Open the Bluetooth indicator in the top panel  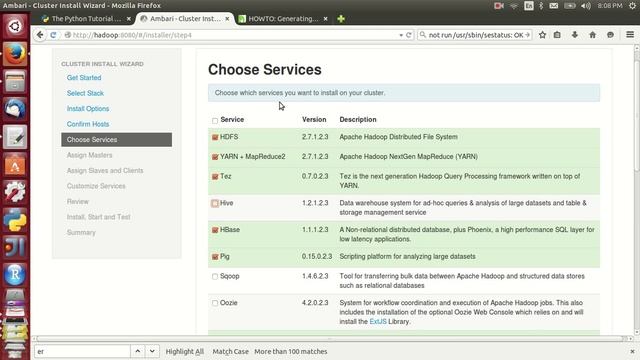click(x=541, y=6)
